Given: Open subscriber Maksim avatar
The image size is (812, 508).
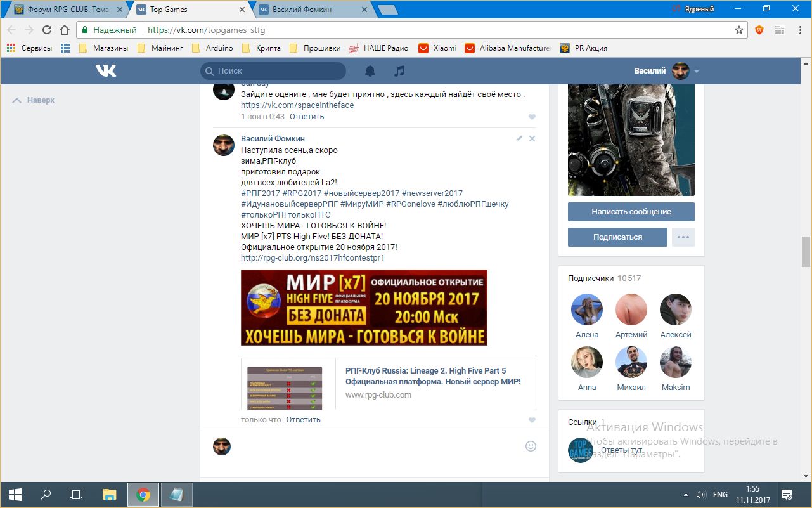Looking at the screenshot, I should [676, 362].
